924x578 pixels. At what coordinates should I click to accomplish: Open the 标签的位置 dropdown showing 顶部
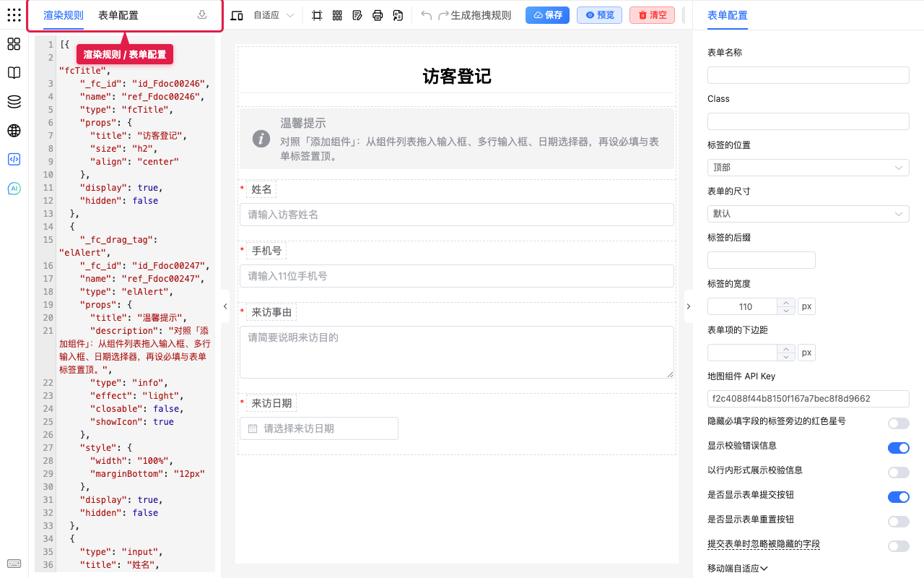point(808,168)
